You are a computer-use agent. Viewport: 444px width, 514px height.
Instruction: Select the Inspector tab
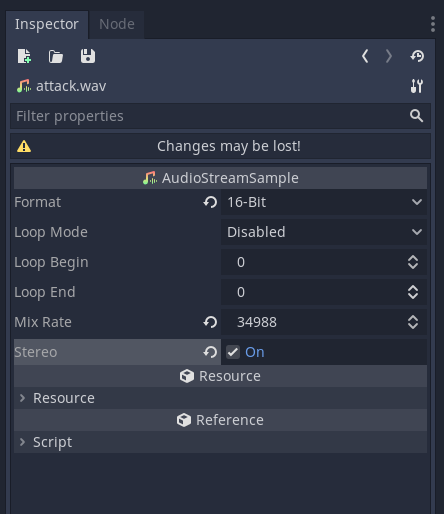click(x=47, y=24)
